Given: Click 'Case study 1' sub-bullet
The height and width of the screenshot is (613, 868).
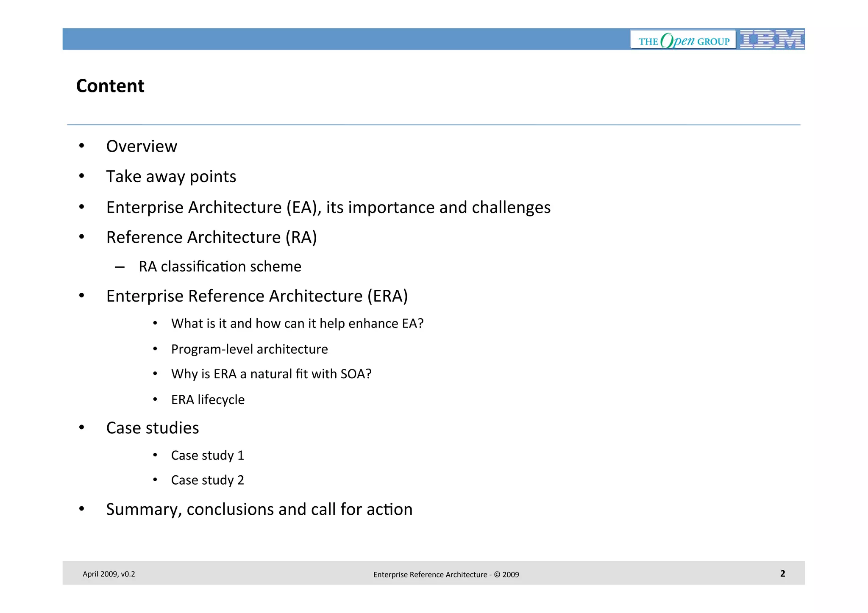Looking at the screenshot, I should [x=208, y=455].
